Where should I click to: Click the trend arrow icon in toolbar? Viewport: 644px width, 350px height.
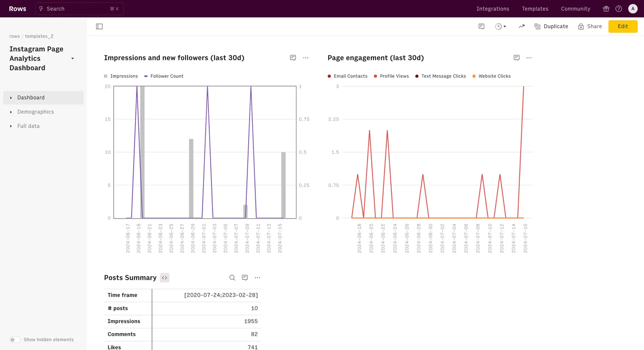(x=521, y=26)
